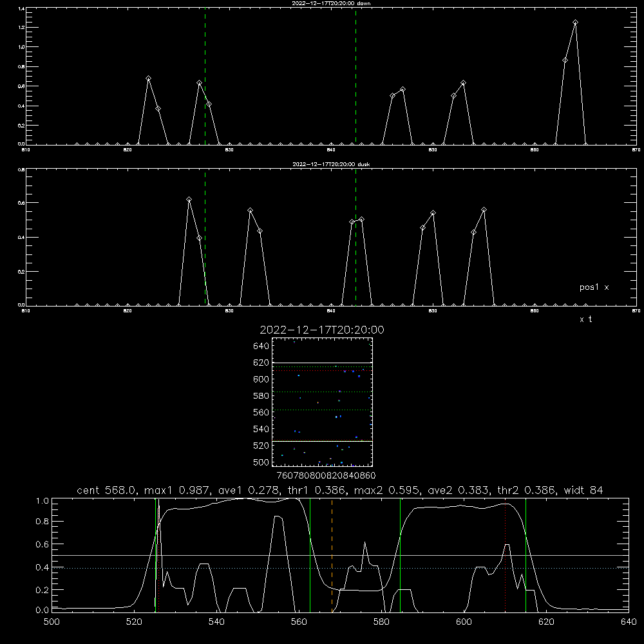Screen dimensions: 644x644
Task: Click the '0.4' label on the bottom plot y-axis
Action: pos(43,567)
